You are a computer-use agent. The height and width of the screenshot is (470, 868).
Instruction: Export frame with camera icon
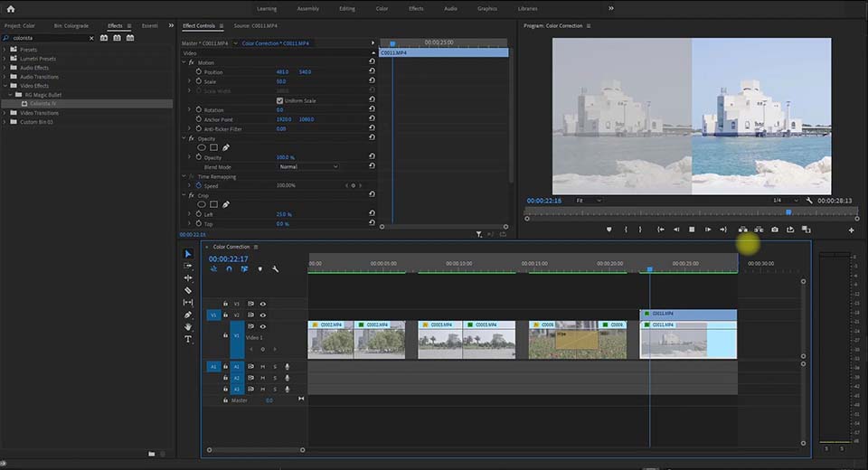[775, 230]
